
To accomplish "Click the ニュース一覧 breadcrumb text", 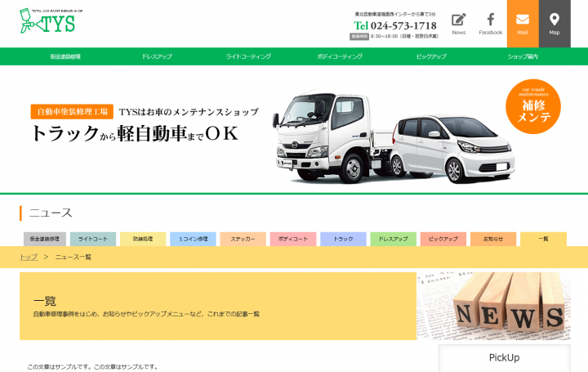I will pos(73,258).
